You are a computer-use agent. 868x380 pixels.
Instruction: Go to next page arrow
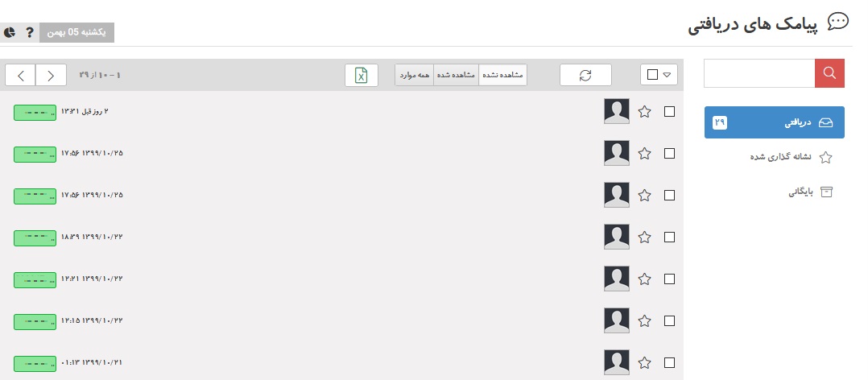pyautogui.click(x=21, y=75)
